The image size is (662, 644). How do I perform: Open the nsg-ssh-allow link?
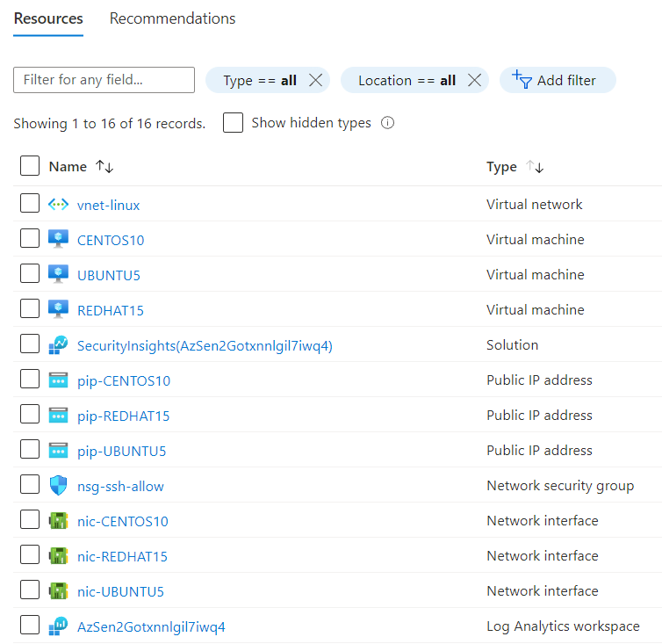pyautogui.click(x=120, y=487)
